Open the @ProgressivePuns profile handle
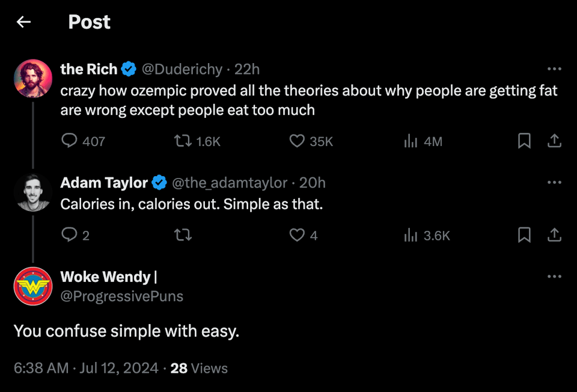This screenshot has height=392, width=577. pyautogui.click(x=122, y=296)
